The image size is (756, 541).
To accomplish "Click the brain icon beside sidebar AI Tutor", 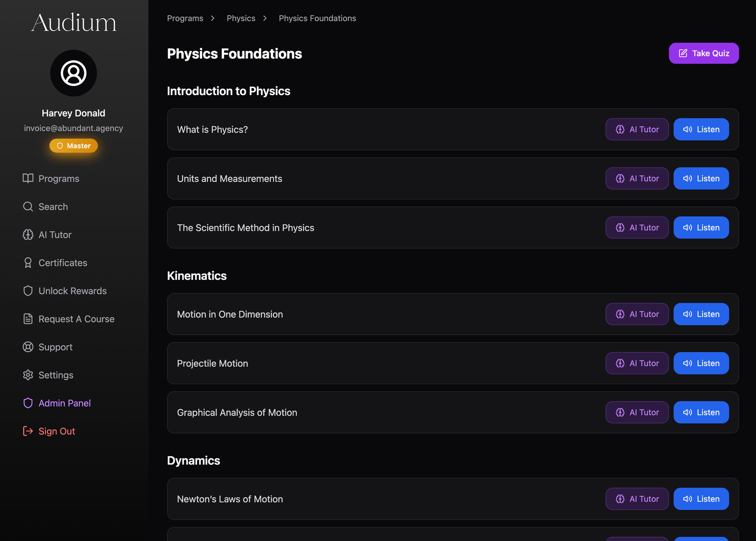I will pos(28,235).
